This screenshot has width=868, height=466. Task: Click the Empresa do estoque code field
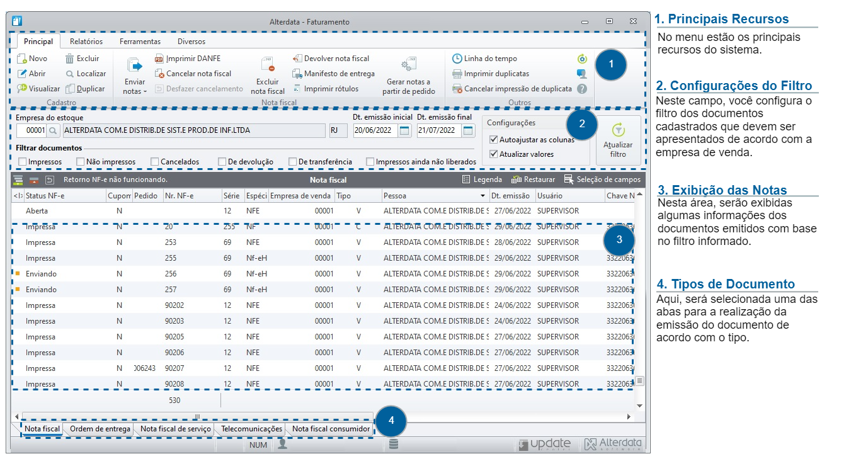(x=31, y=130)
